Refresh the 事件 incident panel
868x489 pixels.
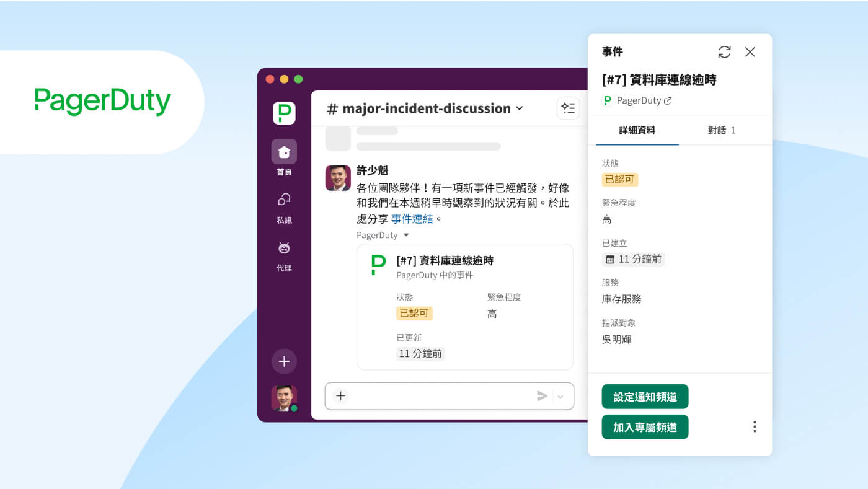click(724, 52)
